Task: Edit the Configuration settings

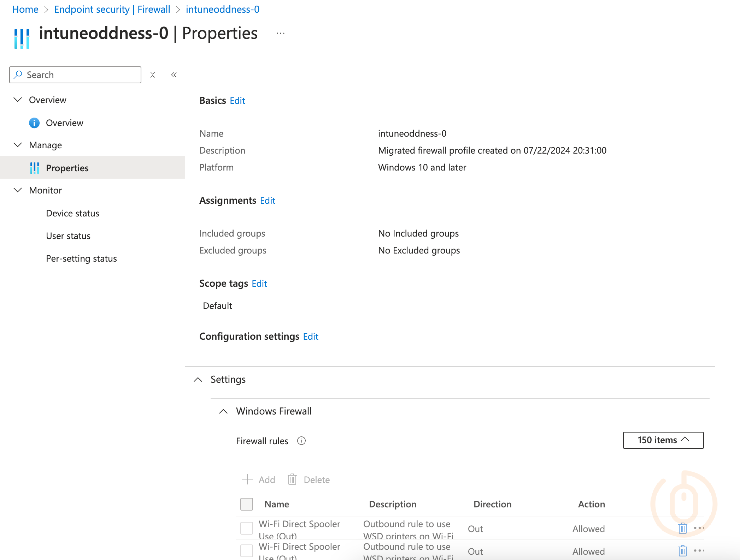Action: (310, 336)
